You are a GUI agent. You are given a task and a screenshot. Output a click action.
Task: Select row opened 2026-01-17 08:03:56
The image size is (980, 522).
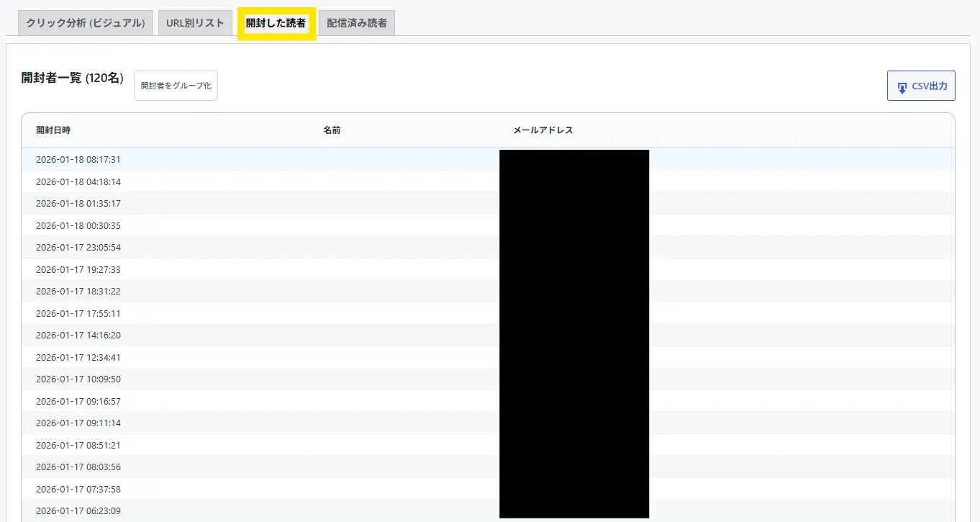pyautogui.click(x=78, y=467)
